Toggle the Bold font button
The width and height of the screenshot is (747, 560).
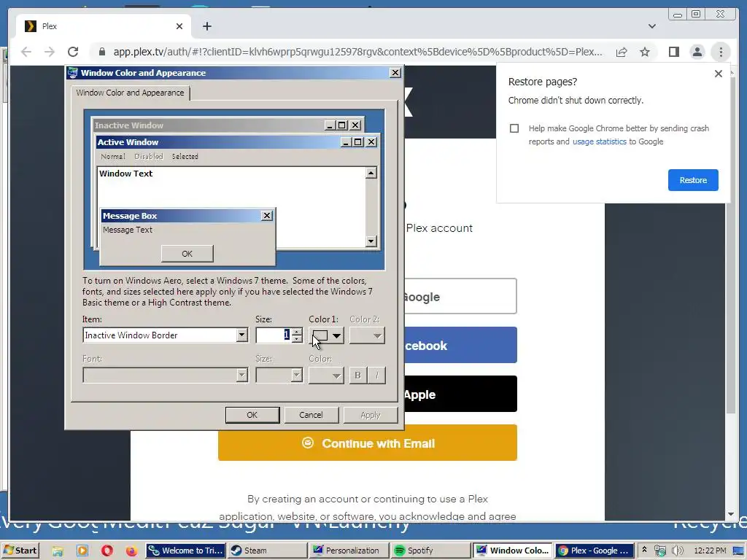tap(357, 376)
